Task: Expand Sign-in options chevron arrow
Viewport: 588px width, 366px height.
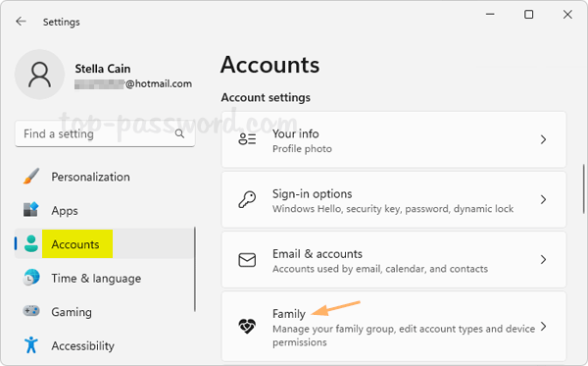Action: click(543, 199)
